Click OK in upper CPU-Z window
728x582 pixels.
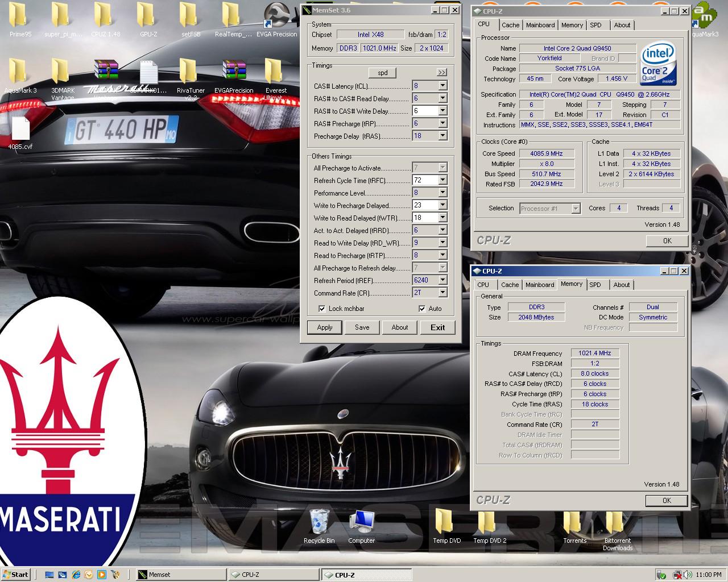(x=667, y=241)
